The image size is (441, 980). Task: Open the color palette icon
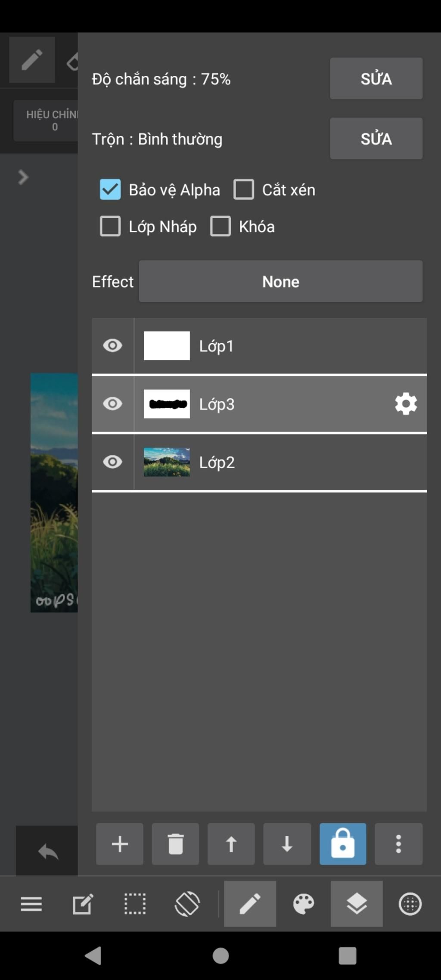304,903
